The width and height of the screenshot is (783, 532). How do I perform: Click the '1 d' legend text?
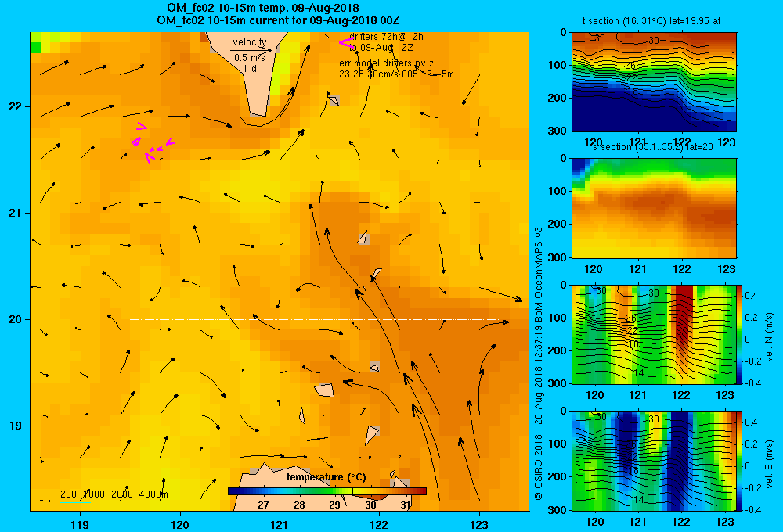[x=250, y=68]
